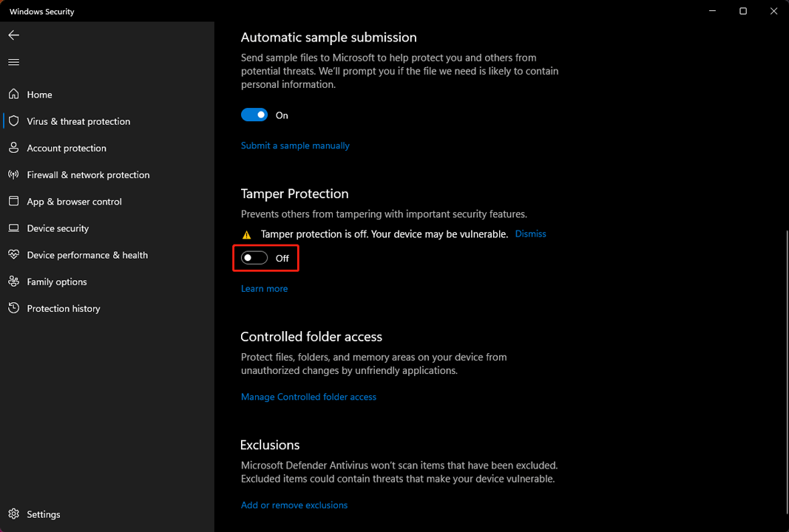Click the Automatic sample submission heading
This screenshot has width=789, height=532.
pos(328,37)
